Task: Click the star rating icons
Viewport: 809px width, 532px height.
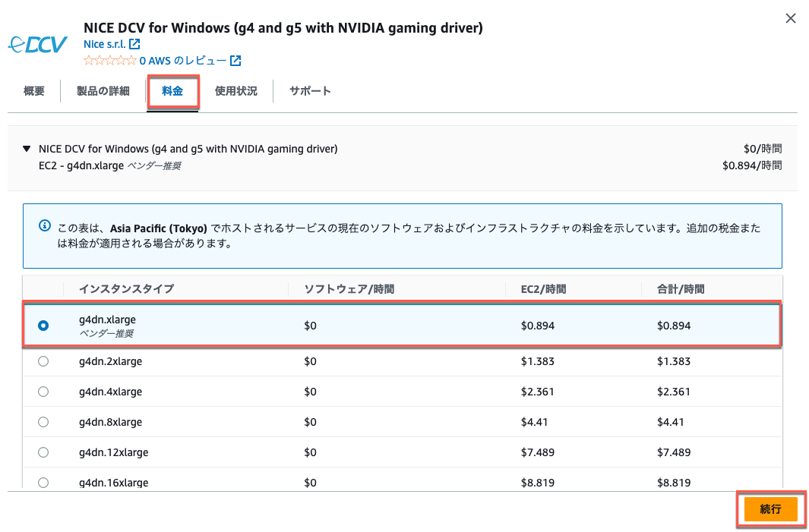Action: point(110,61)
